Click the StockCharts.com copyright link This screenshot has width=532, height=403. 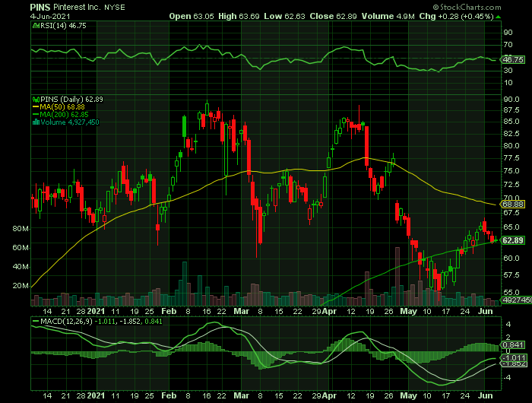489,6
